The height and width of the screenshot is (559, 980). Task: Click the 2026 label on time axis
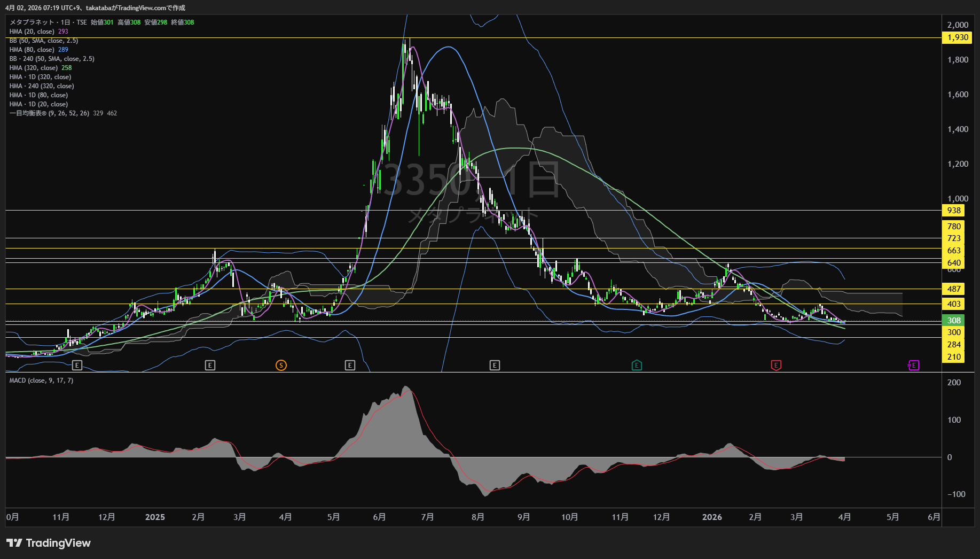coord(712,517)
